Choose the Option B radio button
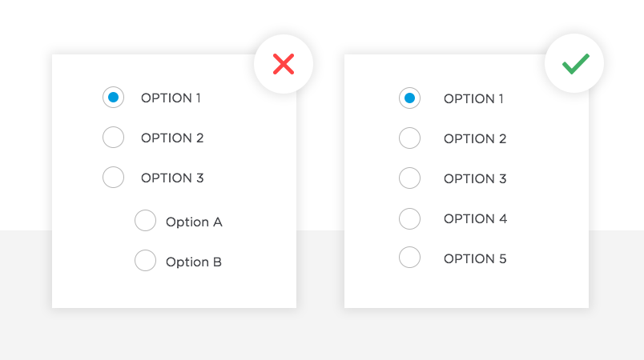Screen dimensions: 644x360 (146, 261)
